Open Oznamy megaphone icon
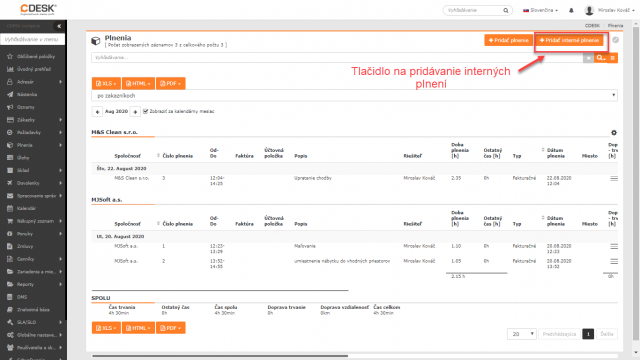 point(10,107)
